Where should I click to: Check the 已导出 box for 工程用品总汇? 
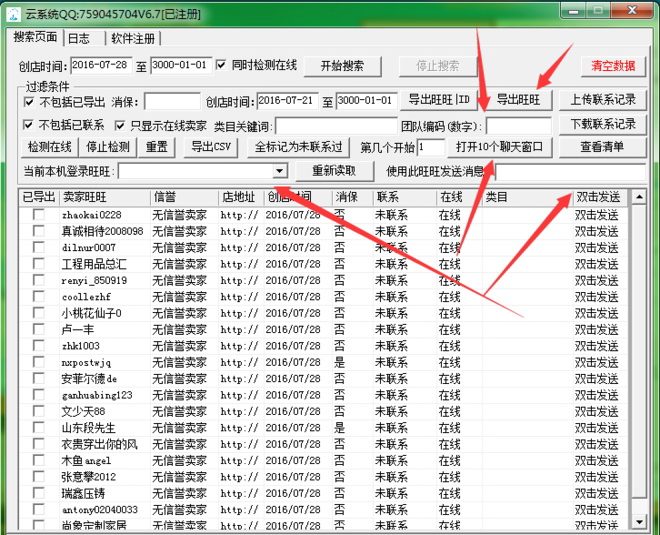point(39,264)
